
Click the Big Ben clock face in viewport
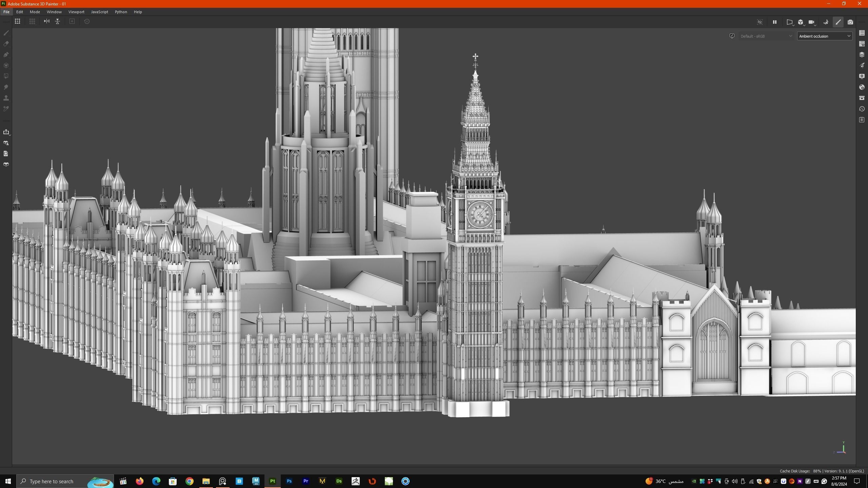[x=480, y=215]
